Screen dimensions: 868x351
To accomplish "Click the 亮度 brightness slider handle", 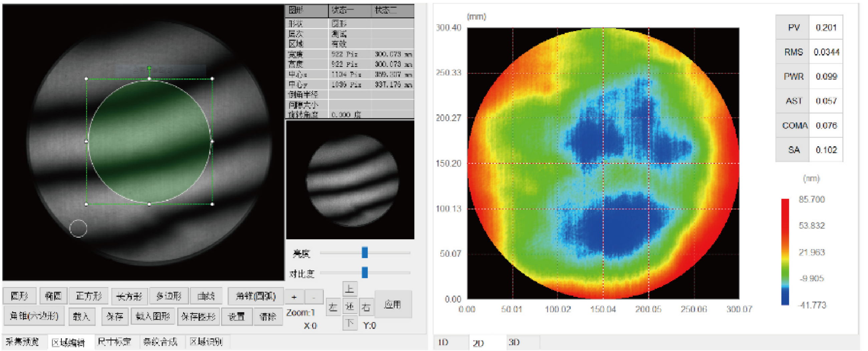I will tap(365, 252).
